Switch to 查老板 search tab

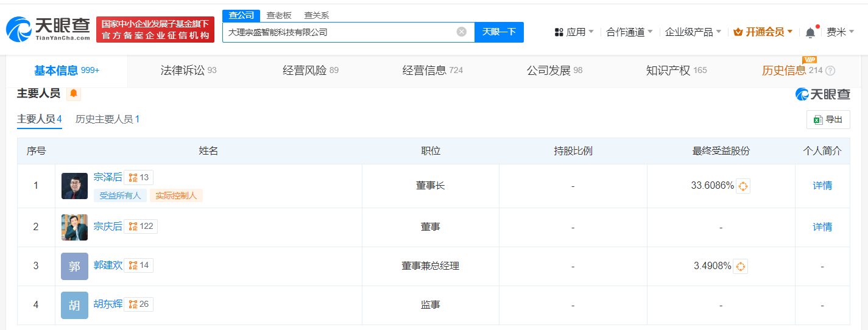279,15
